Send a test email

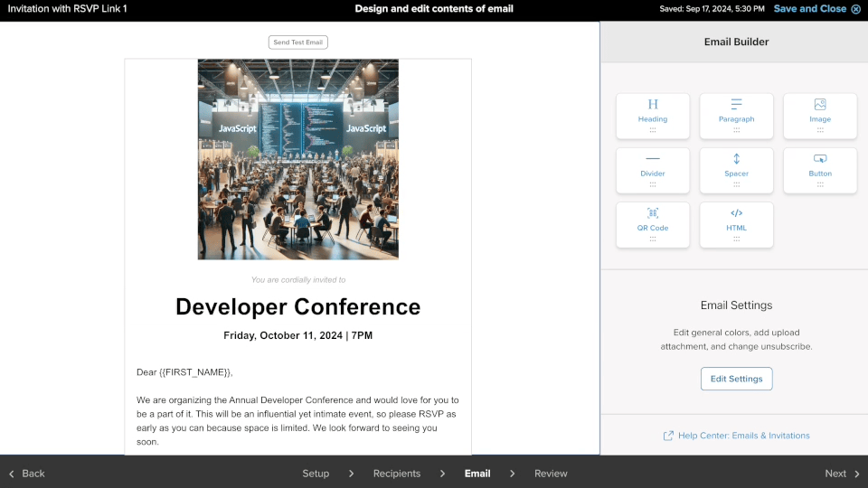click(x=297, y=42)
